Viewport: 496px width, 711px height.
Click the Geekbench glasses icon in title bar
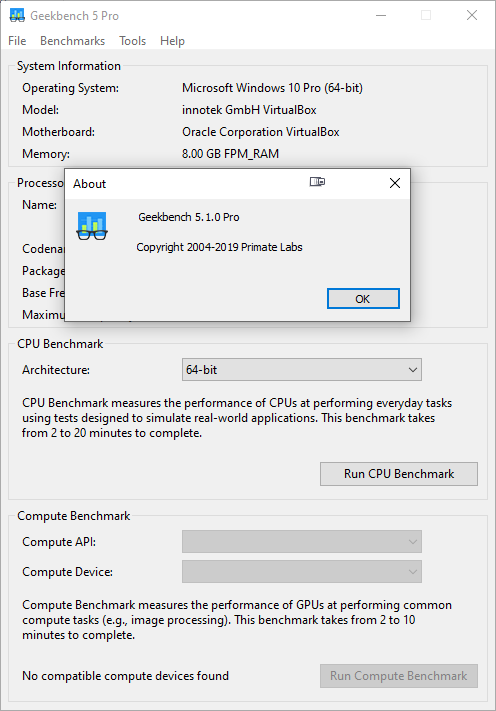(x=17, y=15)
